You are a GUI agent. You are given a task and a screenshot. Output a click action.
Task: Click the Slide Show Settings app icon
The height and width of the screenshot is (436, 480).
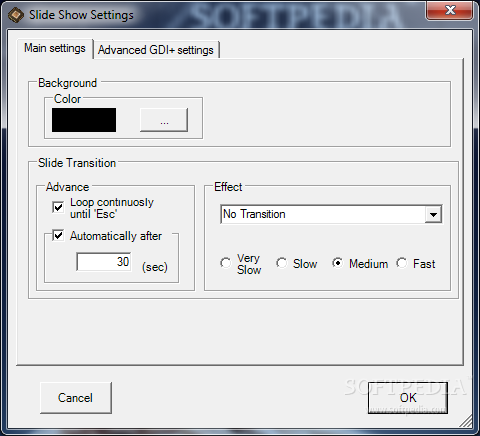pos(16,15)
